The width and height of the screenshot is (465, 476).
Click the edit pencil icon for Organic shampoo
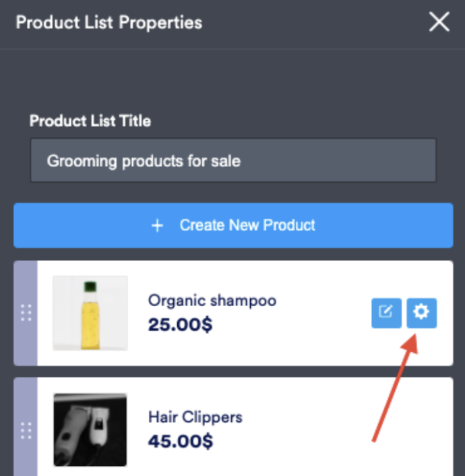[x=386, y=313]
